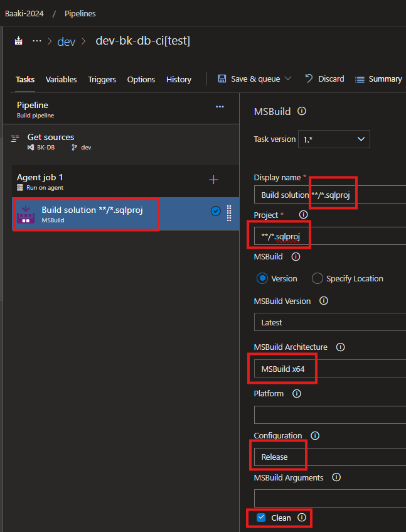The image size is (406, 532).
Task: Select the Version radio button
Action: (x=262, y=278)
